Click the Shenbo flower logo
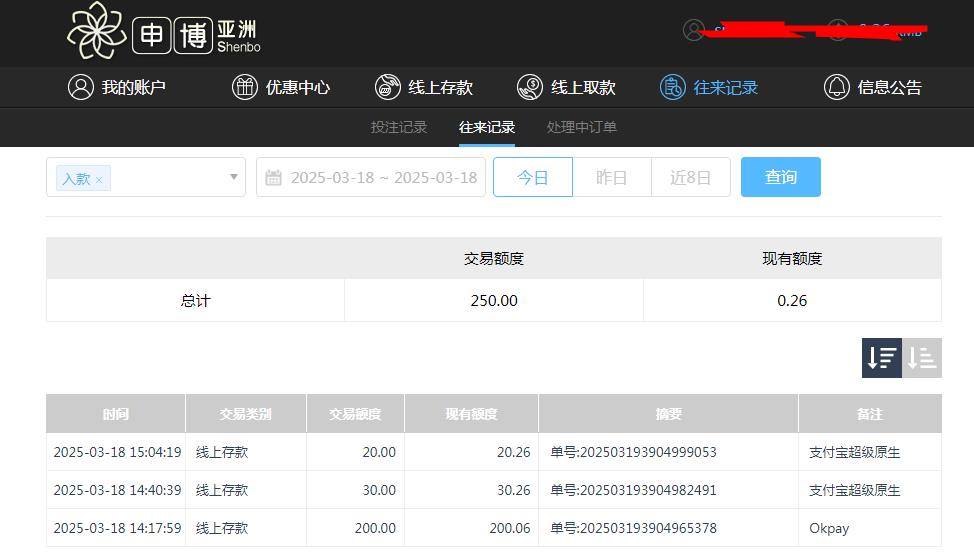 click(96, 31)
